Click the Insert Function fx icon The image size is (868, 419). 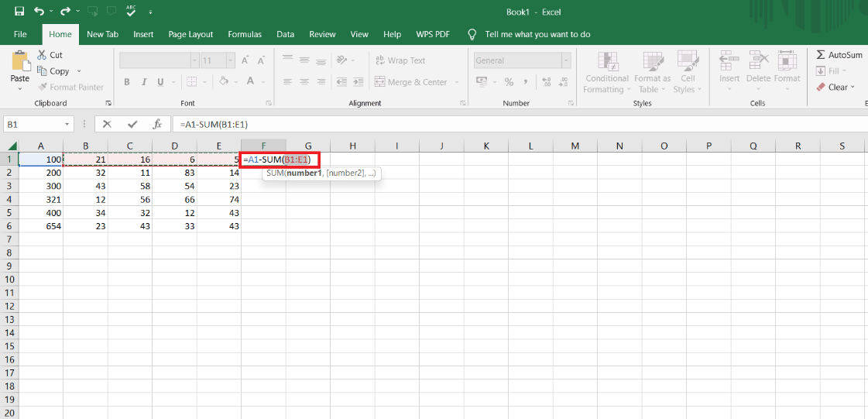(157, 125)
